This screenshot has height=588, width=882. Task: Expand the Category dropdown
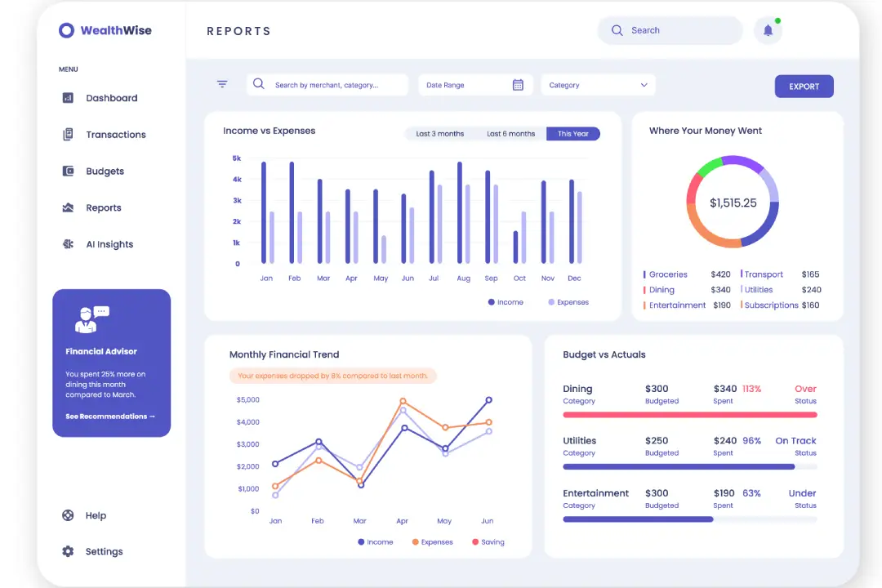(x=598, y=85)
